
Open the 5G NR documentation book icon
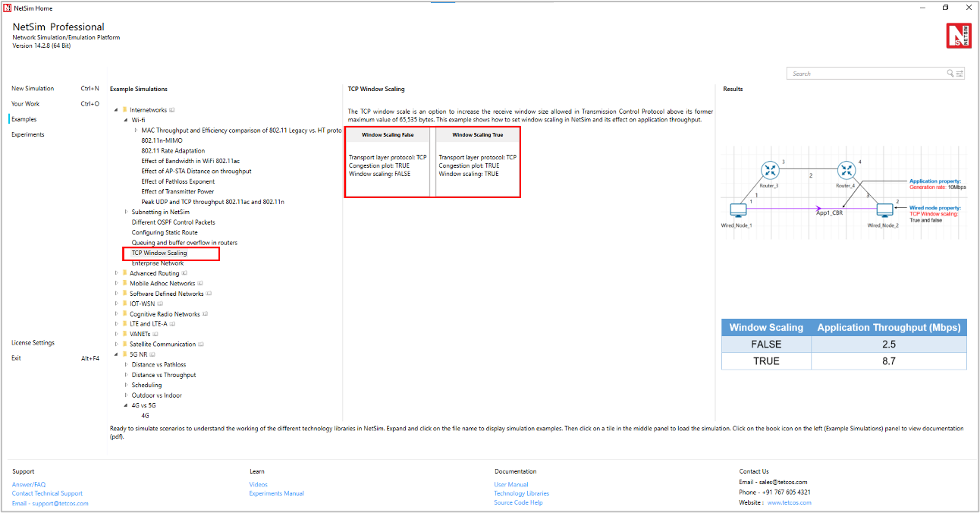point(152,354)
